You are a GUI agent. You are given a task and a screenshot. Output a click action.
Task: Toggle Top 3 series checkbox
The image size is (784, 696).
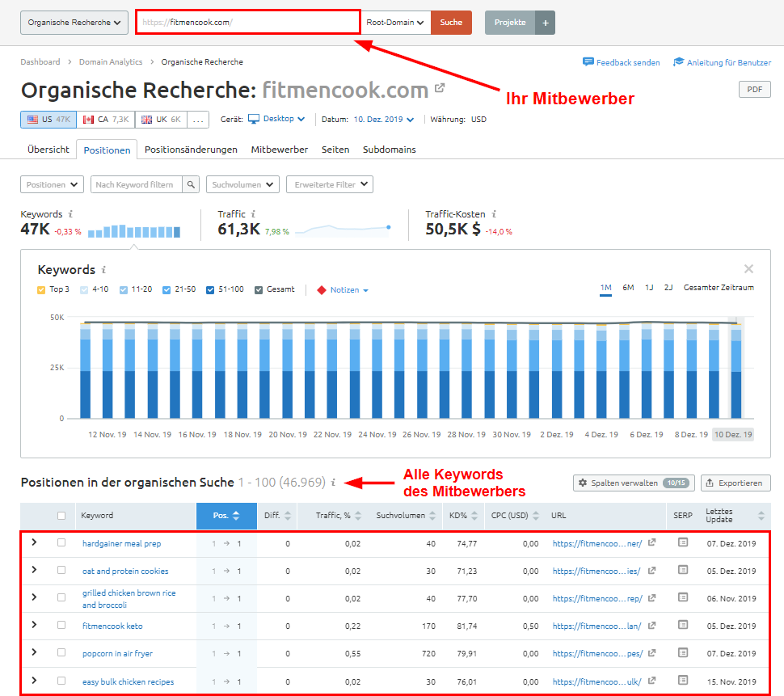pyautogui.click(x=41, y=290)
